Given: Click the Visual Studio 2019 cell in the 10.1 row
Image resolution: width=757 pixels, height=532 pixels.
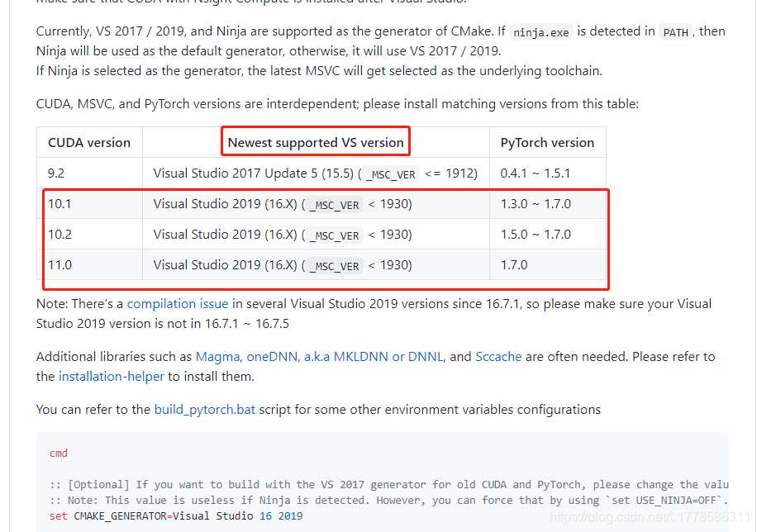Looking at the screenshot, I should click(316, 204).
